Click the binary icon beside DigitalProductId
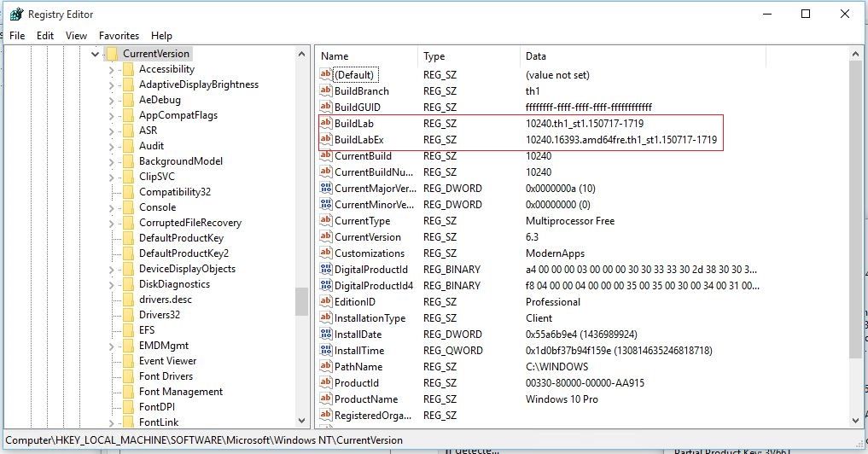The height and width of the screenshot is (454, 868). click(326, 269)
